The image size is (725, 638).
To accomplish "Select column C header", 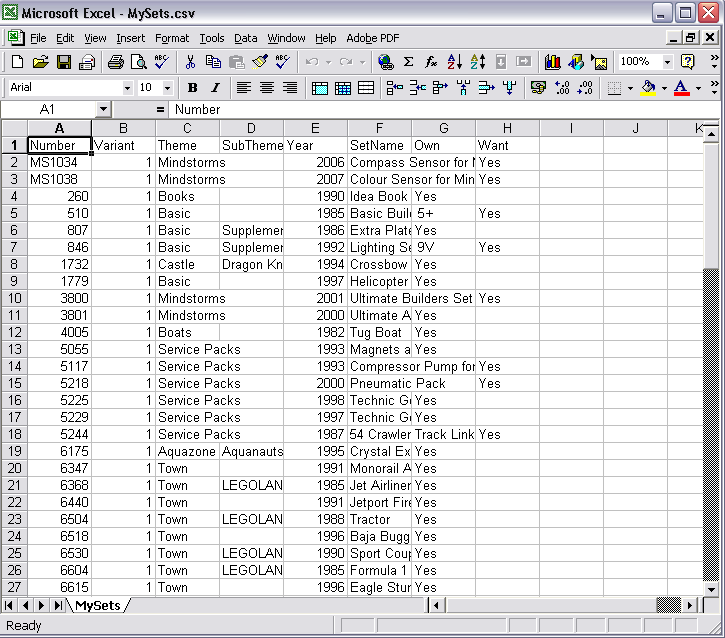I will tap(187, 128).
